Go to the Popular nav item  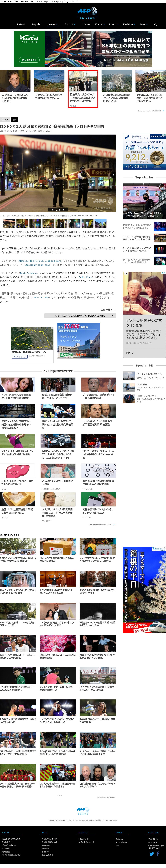[37, 24]
